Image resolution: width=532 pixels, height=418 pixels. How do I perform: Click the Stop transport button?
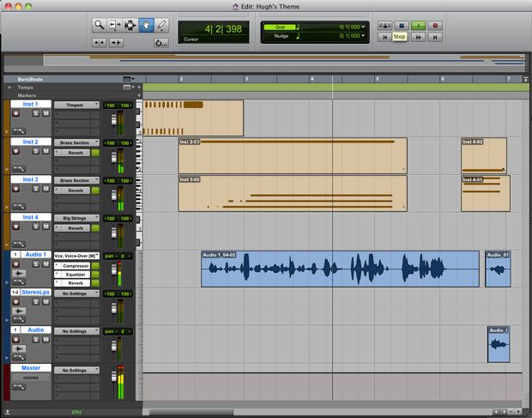[400, 26]
